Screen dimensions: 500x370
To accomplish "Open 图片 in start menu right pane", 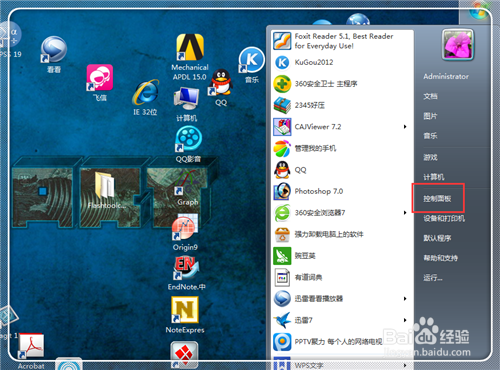I will pos(430,116).
